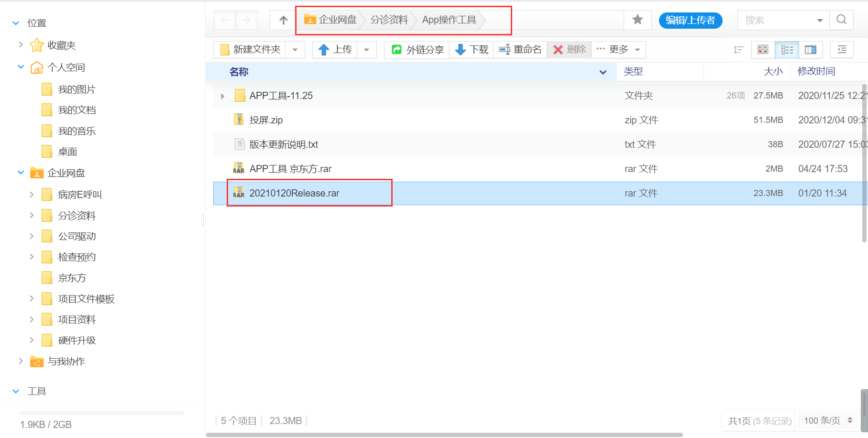Click 外链分享 share link button
Screen dimensions: 868x438
tap(417, 50)
